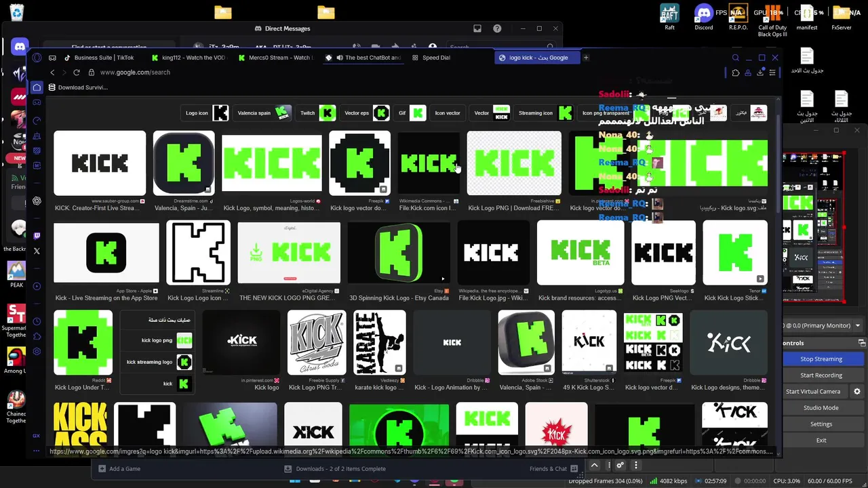Apply the Logo icon filter chip
868x488 pixels.
[x=205, y=113]
